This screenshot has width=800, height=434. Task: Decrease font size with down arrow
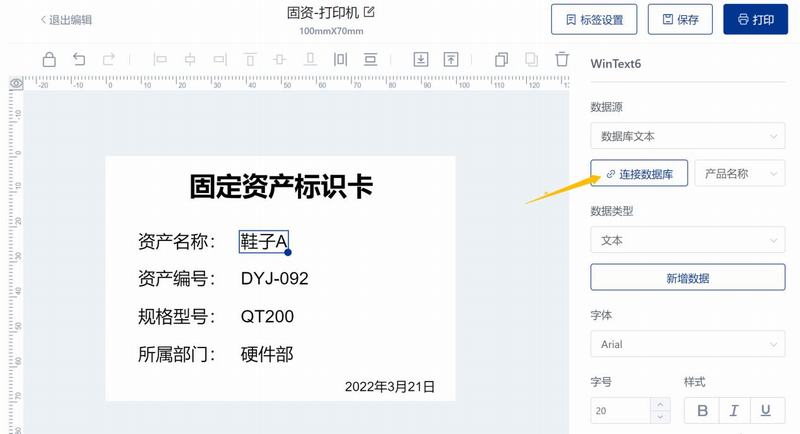(x=660, y=417)
